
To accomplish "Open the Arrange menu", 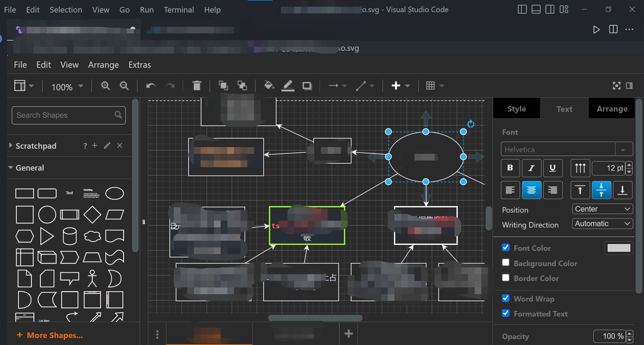I will (103, 65).
